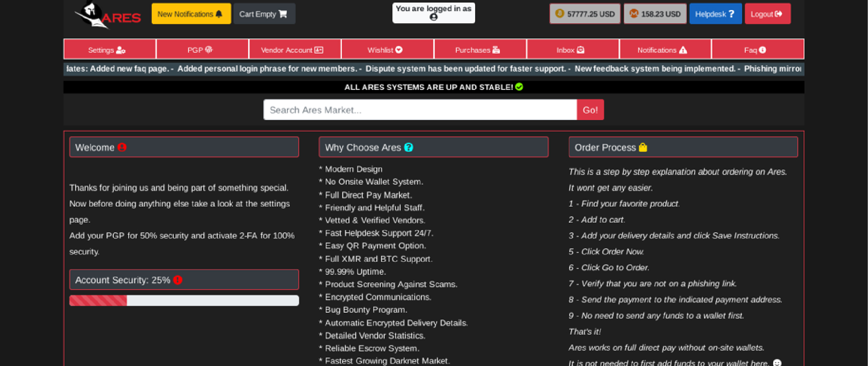
Task: Click the Account Security progress bar
Action: (x=184, y=301)
